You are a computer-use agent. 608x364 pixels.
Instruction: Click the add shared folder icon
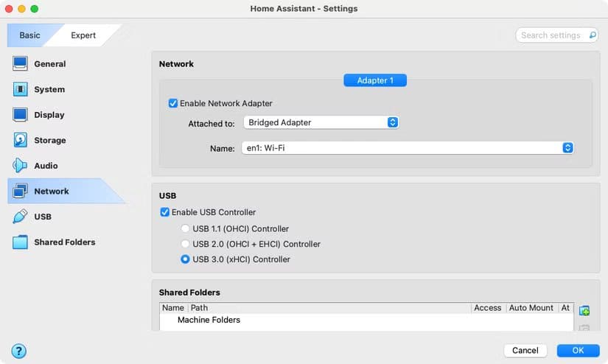coord(584,310)
